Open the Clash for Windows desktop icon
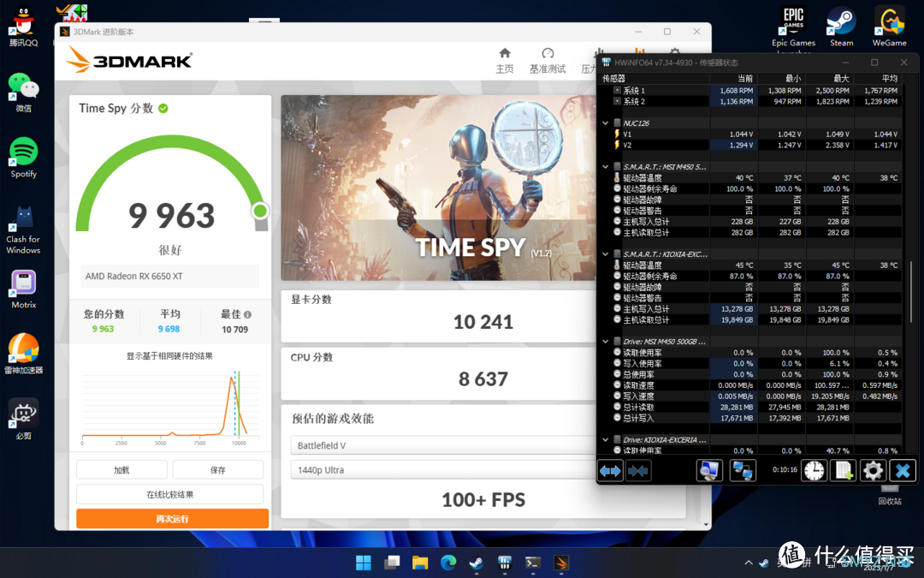Screen dimensions: 924x578 [x=24, y=229]
